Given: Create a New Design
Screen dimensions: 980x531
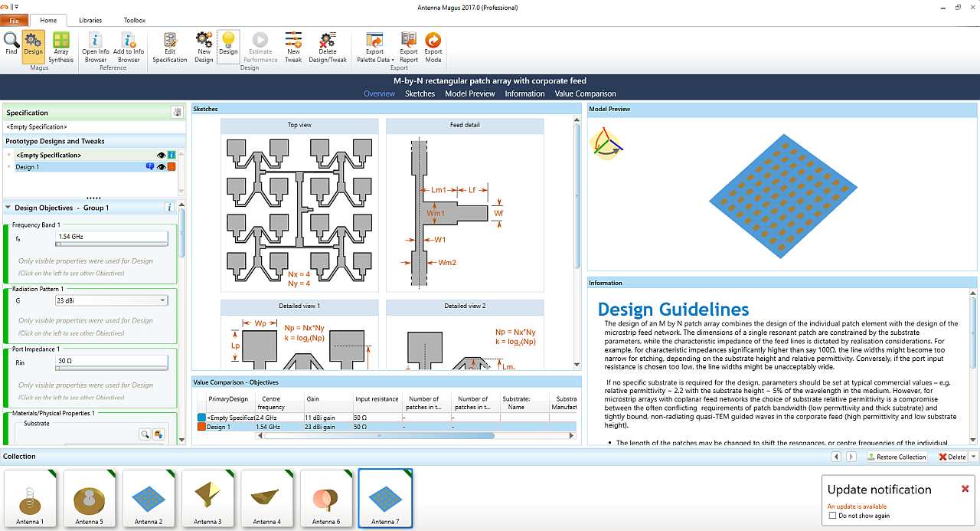Looking at the screenshot, I should coord(204,48).
